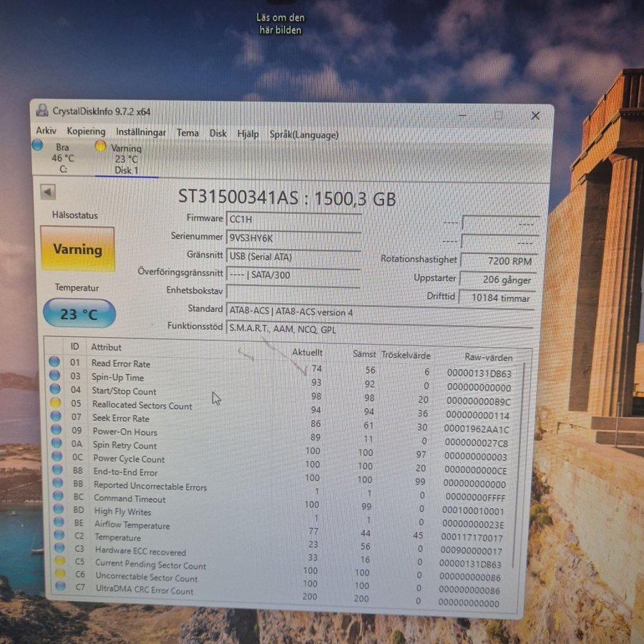Viewport: 644px width, 644px height.
Task: Select the Uncorrectable Sector Count attribute name
Action: pos(147,577)
